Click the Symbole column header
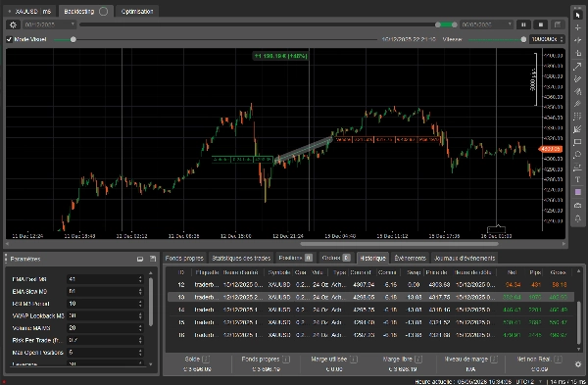This screenshot has height=385, width=588. click(x=279, y=272)
